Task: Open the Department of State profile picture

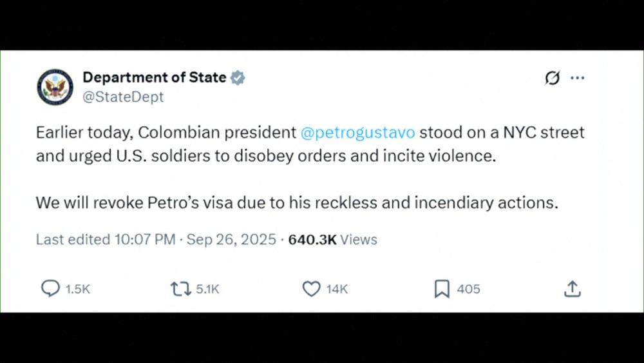Action: 55,87
